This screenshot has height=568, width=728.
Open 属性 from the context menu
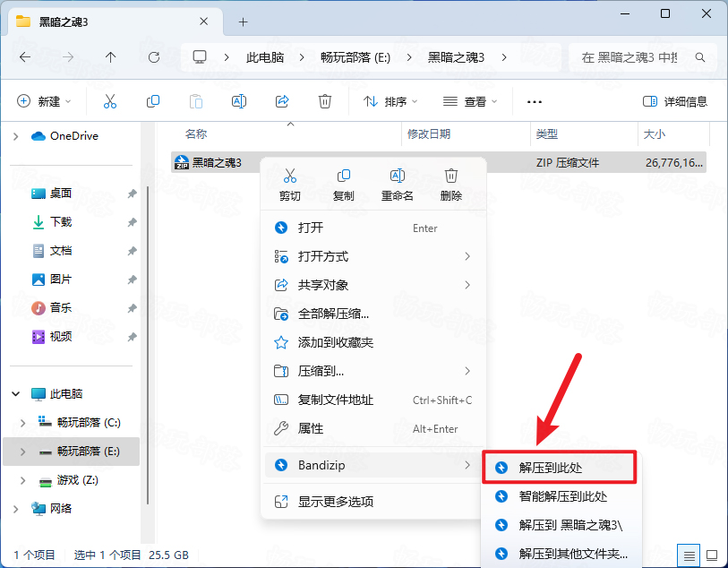[x=374, y=428]
